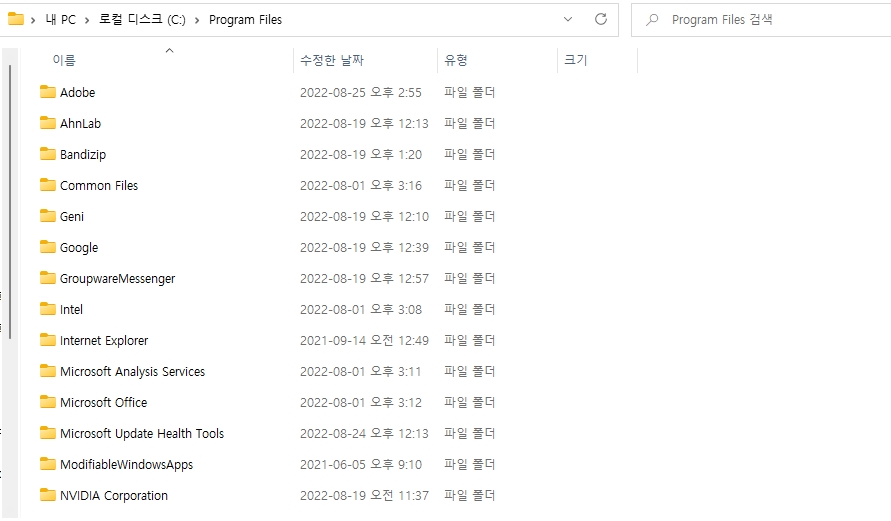Open the address bar history dropdown
The height and width of the screenshot is (521, 891).
pos(568,19)
